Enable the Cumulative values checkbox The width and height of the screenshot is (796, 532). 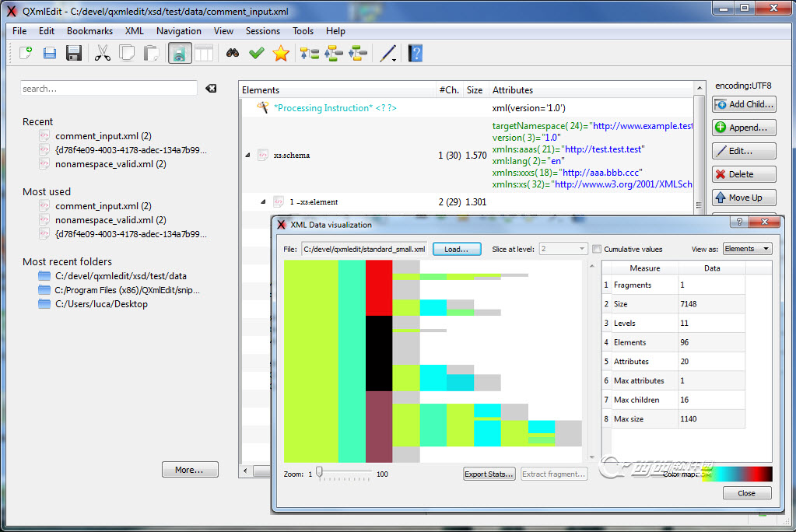[597, 249]
